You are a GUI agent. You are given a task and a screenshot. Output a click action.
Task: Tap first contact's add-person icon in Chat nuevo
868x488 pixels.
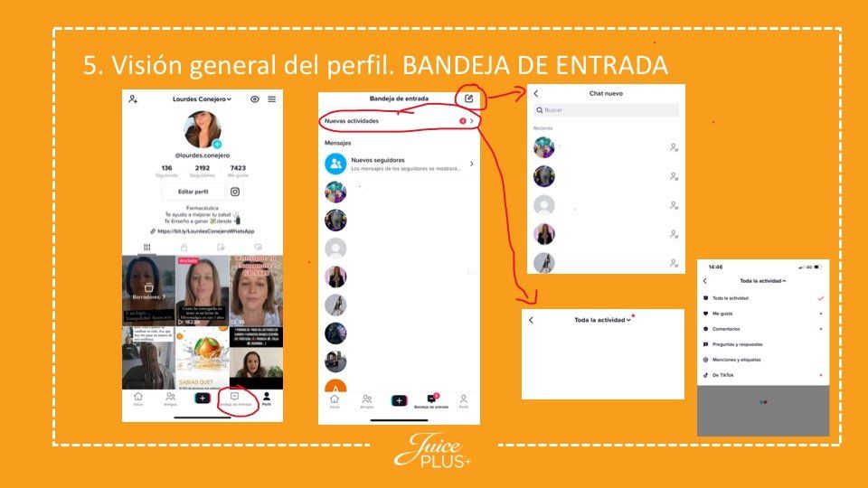pos(674,147)
